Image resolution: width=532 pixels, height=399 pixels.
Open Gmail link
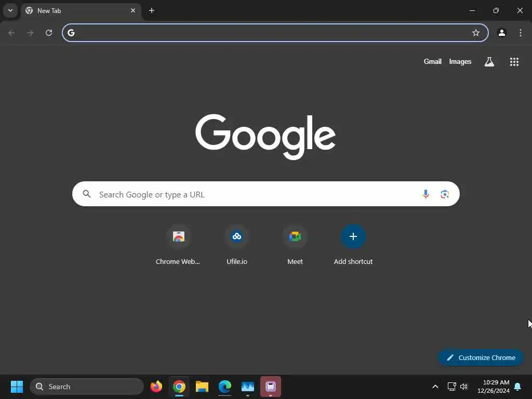(x=433, y=61)
